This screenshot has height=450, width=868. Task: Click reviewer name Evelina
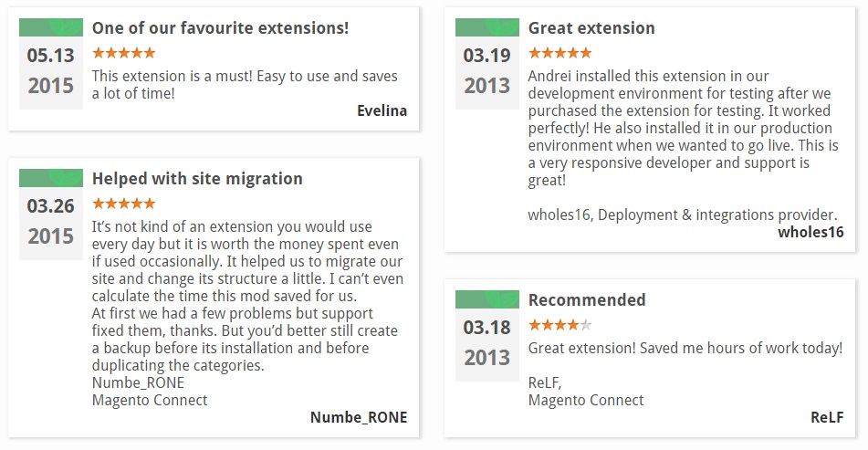(382, 110)
